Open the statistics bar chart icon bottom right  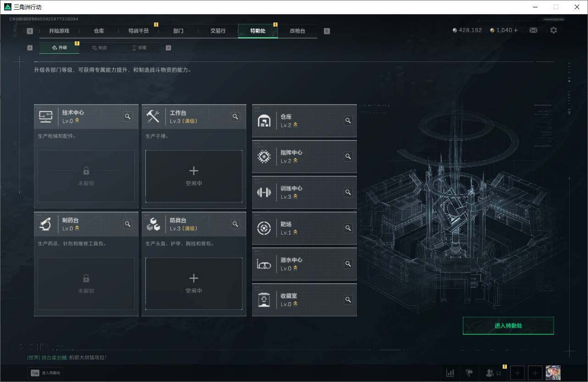[450, 372]
